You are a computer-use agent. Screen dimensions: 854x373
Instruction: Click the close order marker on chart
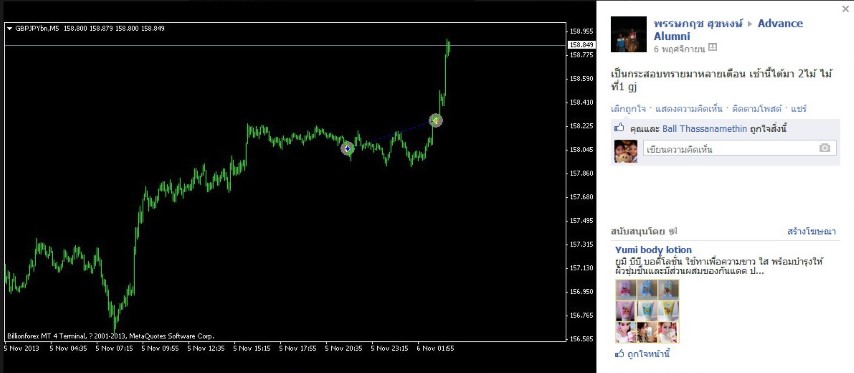pyautogui.click(x=435, y=120)
